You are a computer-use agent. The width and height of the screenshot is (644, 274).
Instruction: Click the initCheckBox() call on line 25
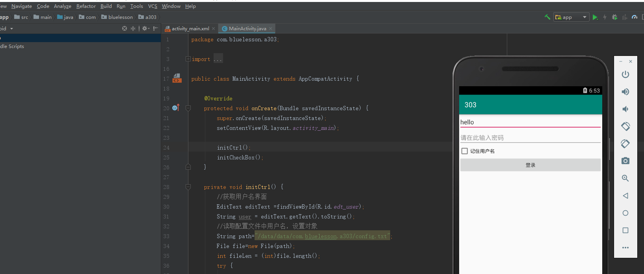pos(240,157)
